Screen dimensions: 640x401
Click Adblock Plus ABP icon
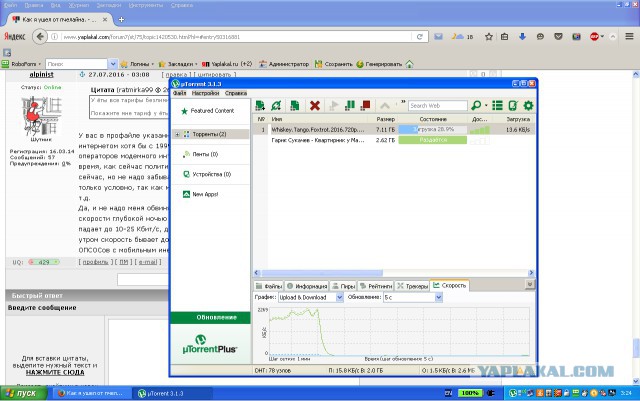click(595, 37)
